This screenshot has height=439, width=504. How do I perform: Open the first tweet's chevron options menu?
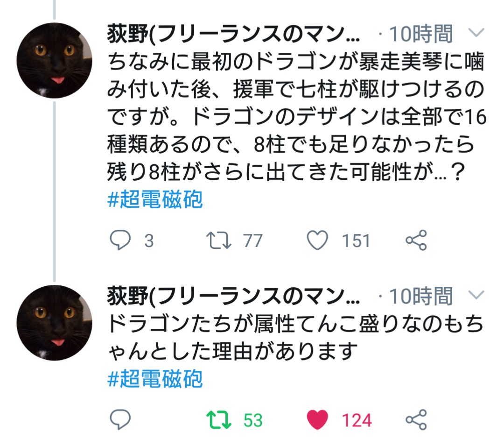click(476, 33)
